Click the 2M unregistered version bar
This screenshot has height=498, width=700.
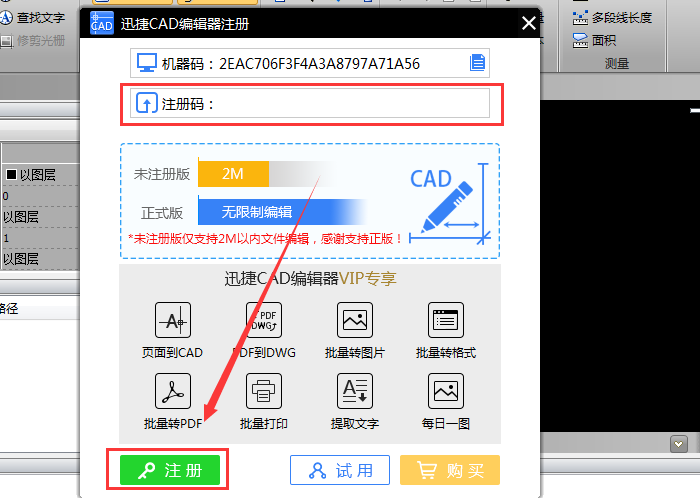233,174
